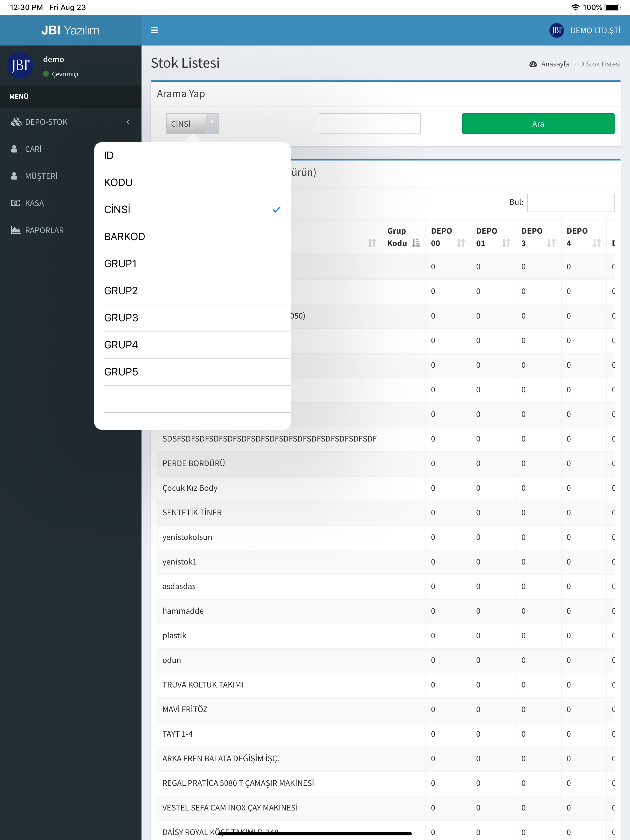Toggle the hamburger sidebar menu icon
630x840 pixels.
pyautogui.click(x=154, y=30)
